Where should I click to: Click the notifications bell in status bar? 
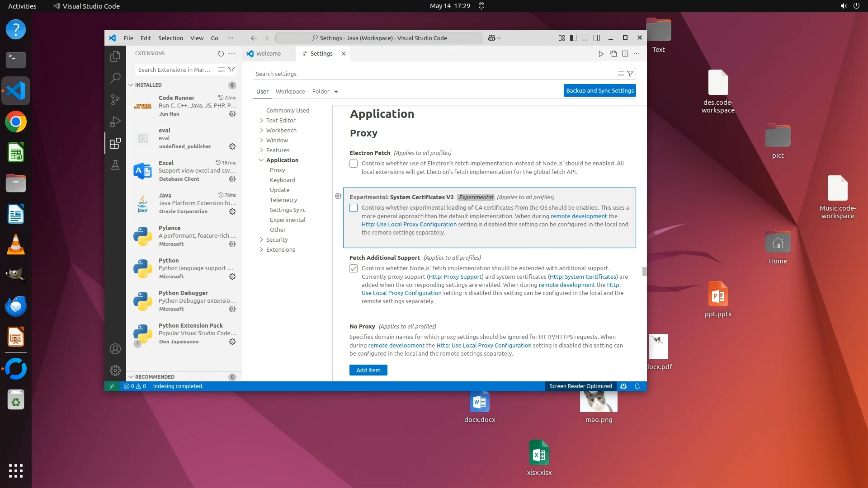pyautogui.click(x=637, y=386)
